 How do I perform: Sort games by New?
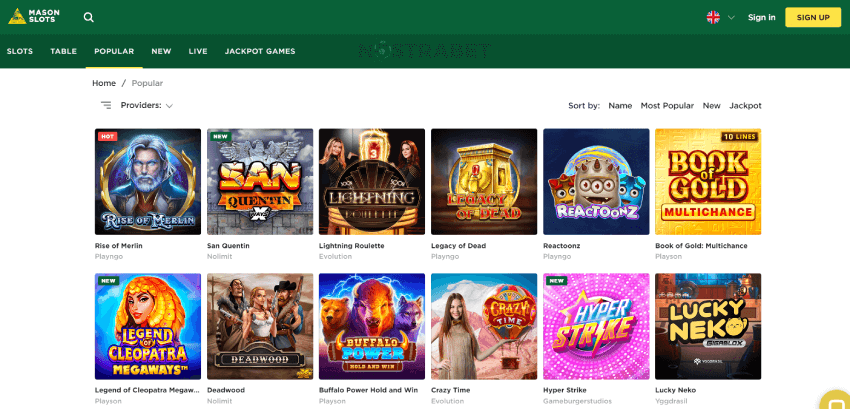coord(711,106)
